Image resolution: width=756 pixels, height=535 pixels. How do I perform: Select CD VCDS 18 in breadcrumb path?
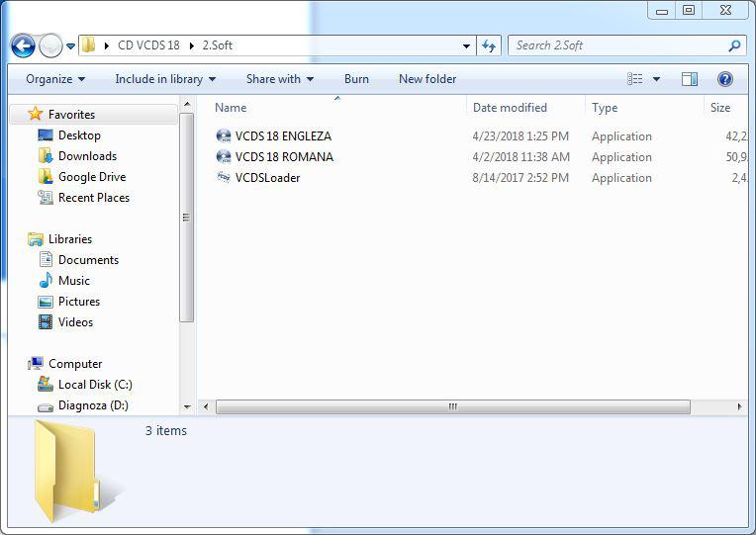(x=148, y=45)
